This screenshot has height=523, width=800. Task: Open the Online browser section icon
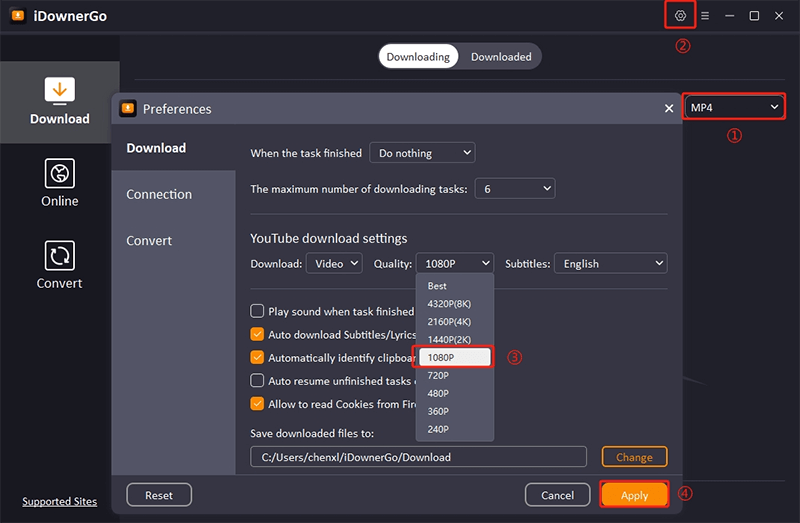[60, 173]
